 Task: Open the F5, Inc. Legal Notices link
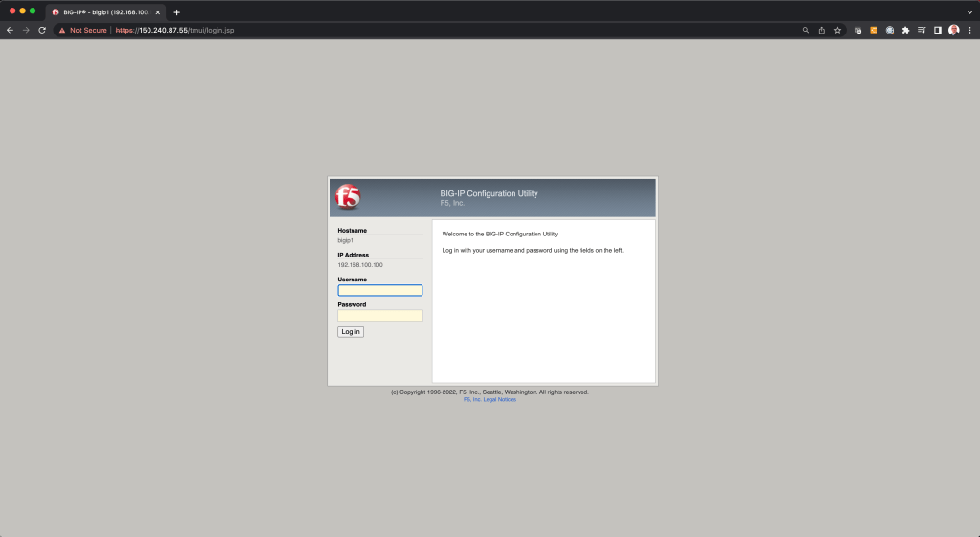click(490, 399)
